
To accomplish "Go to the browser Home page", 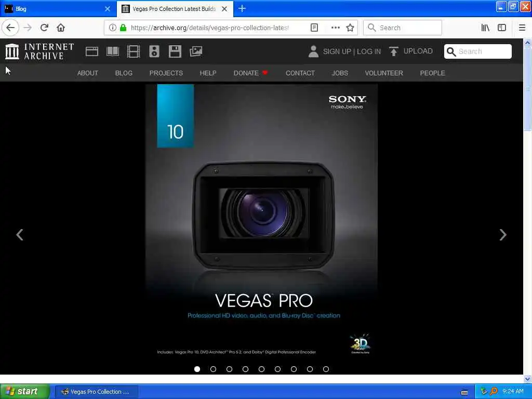I will (61, 28).
